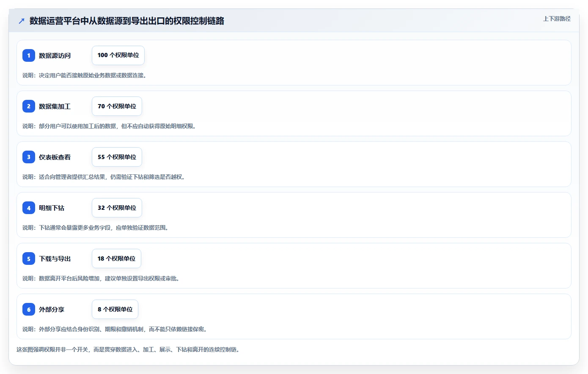Click the '上下游路径' label in the header
The width and height of the screenshot is (588, 374).
pos(557,19)
